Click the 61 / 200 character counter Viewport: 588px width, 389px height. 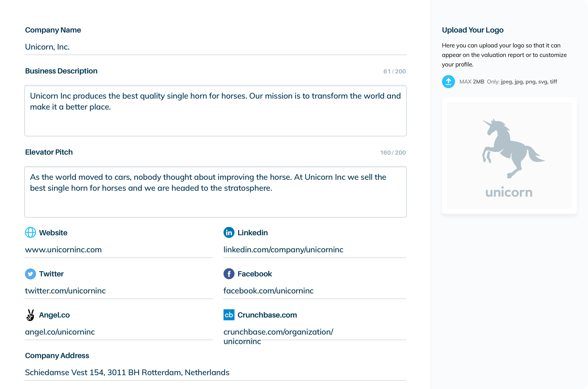(394, 71)
